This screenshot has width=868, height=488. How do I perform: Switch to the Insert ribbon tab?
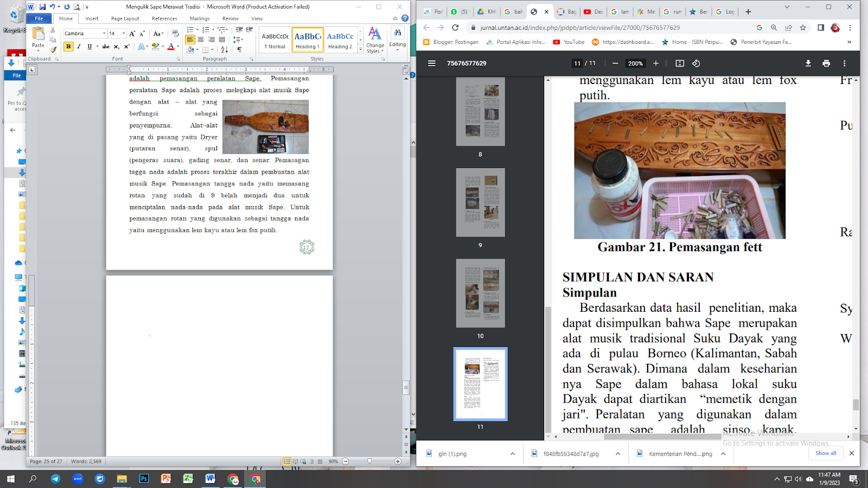click(92, 18)
